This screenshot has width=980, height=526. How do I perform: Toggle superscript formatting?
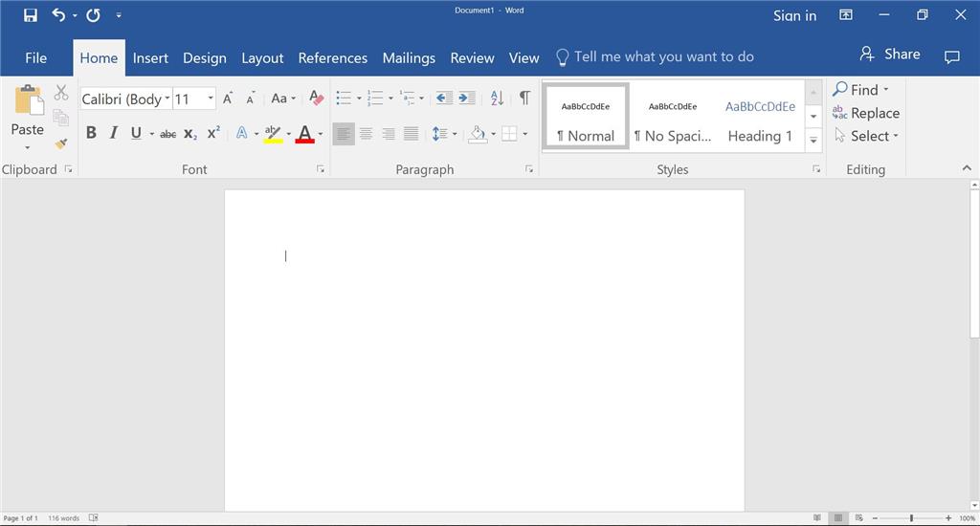[x=213, y=133]
